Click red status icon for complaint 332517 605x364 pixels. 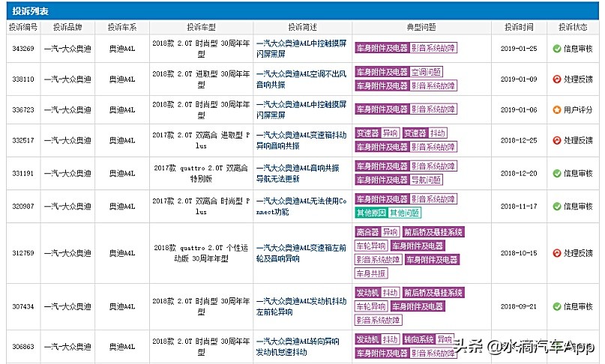click(556, 140)
